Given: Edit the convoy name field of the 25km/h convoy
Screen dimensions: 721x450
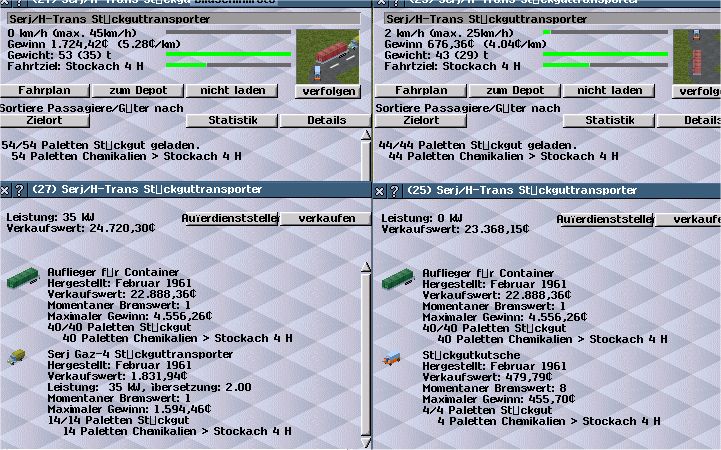Looking at the screenshot, I should click(x=552, y=19).
